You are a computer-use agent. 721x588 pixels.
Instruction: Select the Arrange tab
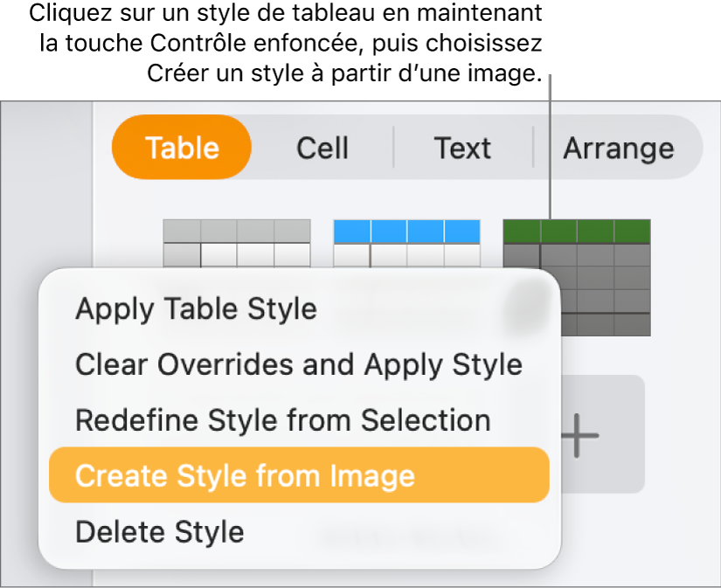pos(618,149)
